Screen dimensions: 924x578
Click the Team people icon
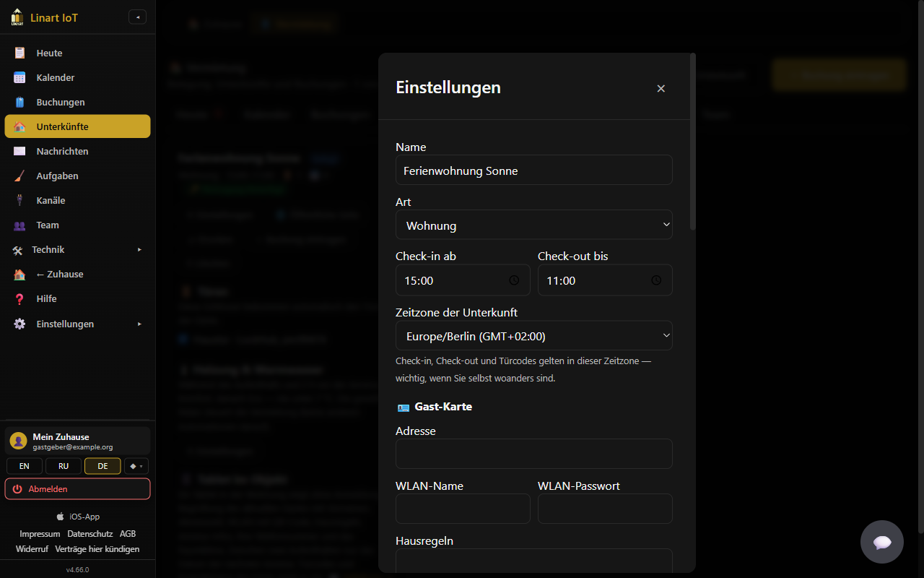[19, 225]
